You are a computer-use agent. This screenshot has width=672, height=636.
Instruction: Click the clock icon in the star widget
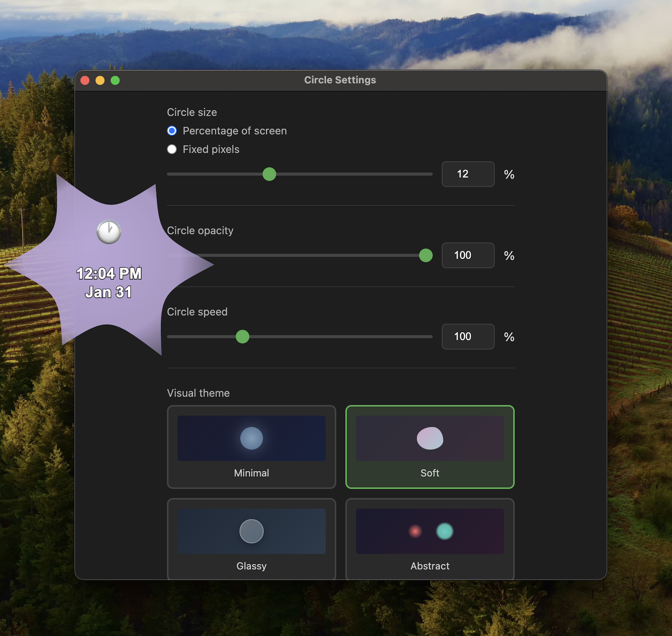click(109, 232)
